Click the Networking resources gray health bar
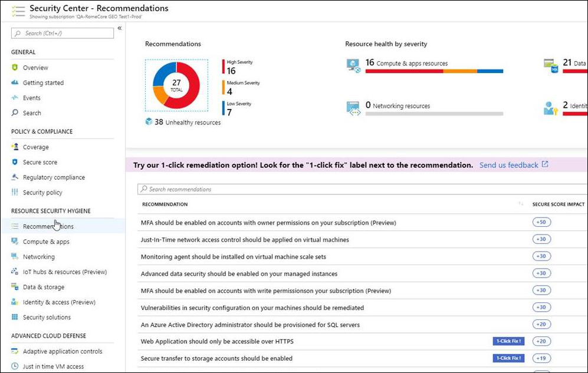The height and width of the screenshot is (373, 588). [434, 114]
